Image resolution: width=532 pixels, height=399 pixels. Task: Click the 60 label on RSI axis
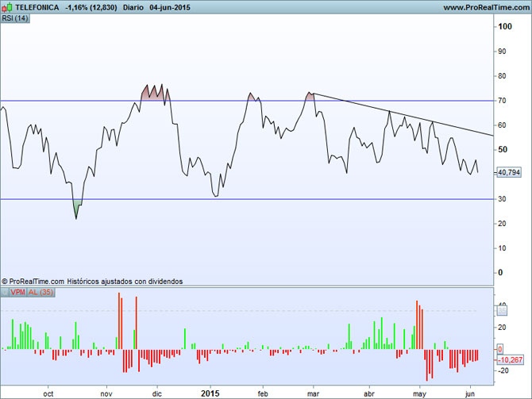[x=502, y=125]
